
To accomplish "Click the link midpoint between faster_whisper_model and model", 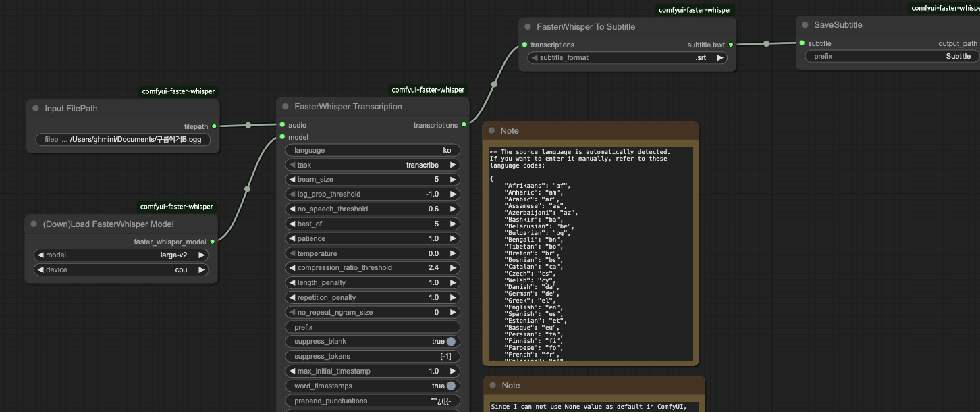I will [x=247, y=189].
